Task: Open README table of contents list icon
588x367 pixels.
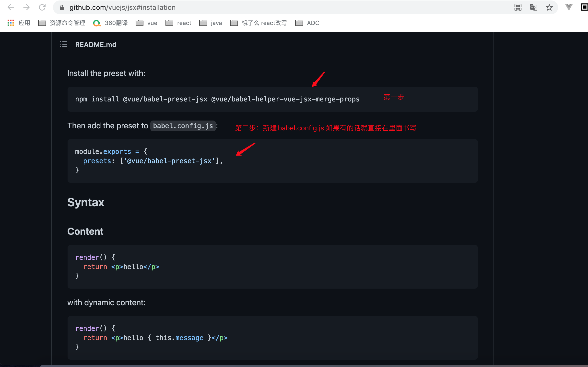Action: pyautogui.click(x=64, y=44)
